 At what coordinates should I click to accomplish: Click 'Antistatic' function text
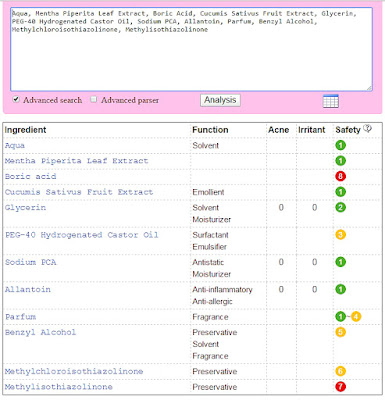pos(208,262)
